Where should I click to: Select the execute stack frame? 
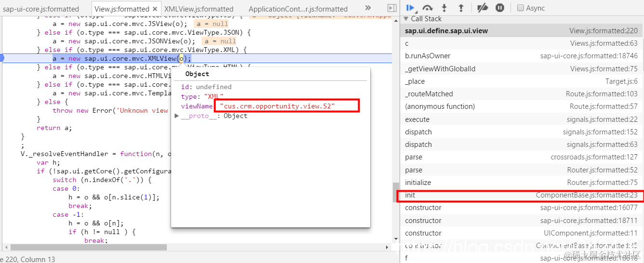click(522, 119)
